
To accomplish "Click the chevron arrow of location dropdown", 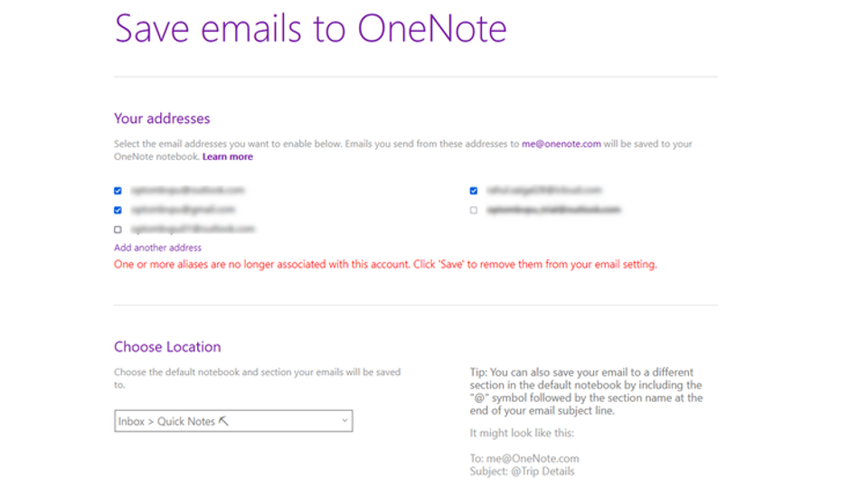I will coord(344,421).
